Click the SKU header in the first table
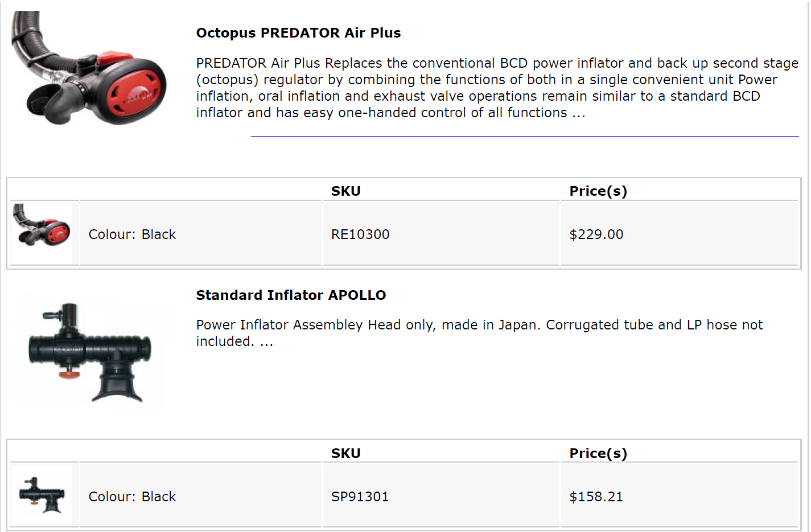Viewport: 811px width, 532px height. click(x=346, y=191)
